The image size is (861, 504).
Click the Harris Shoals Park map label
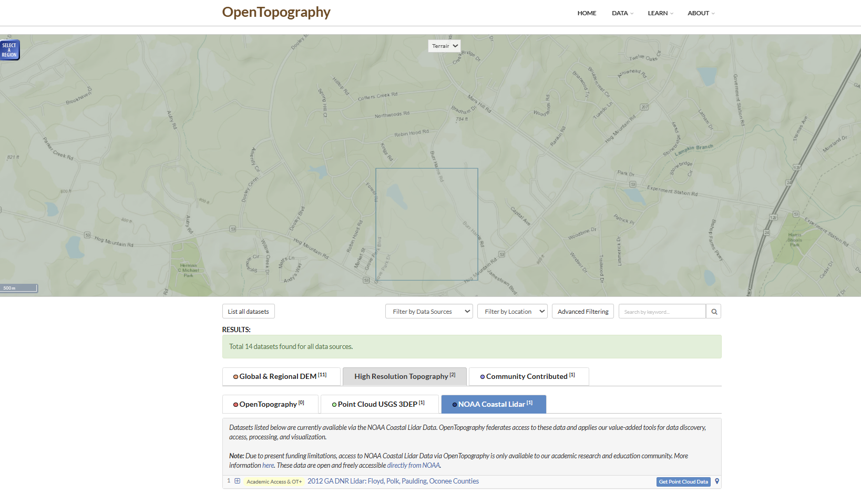click(x=795, y=240)
